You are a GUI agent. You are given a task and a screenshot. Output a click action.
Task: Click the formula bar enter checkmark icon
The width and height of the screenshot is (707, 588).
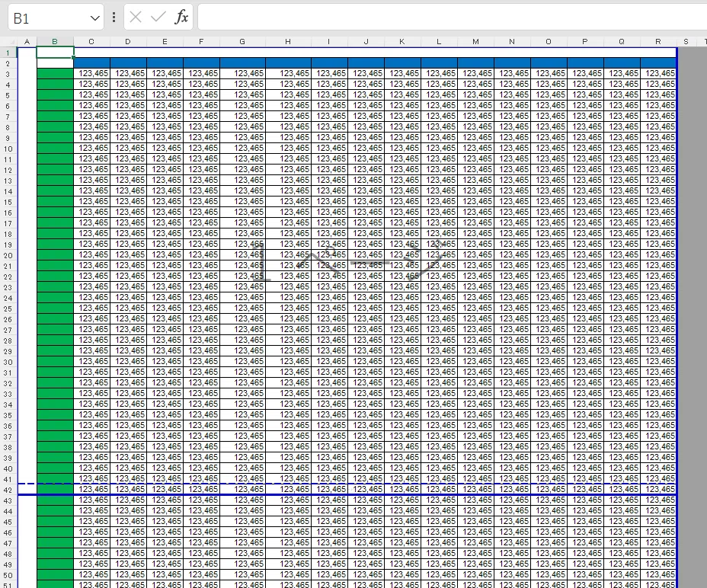tap(158, 17)
